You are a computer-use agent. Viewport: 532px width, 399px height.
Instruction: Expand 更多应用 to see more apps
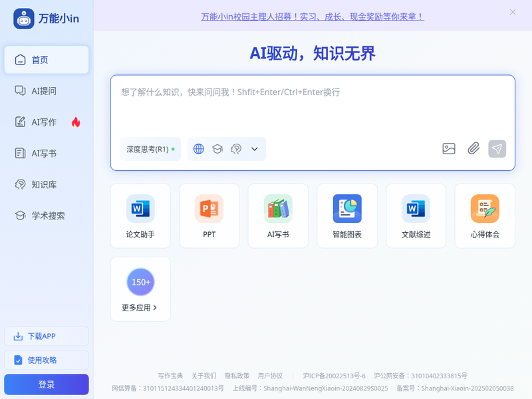click(x=140, y=289)
